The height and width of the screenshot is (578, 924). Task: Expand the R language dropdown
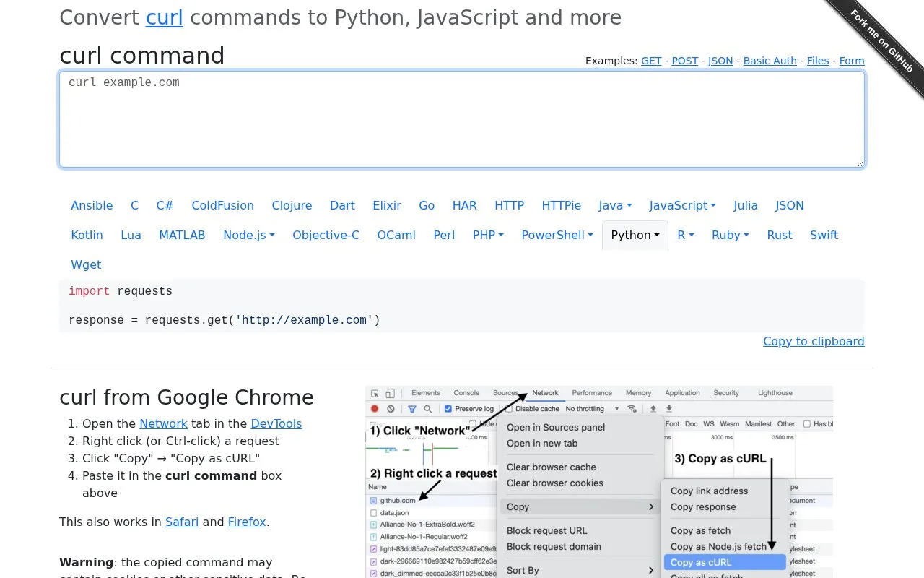pyautogui.click(x=686, y=235)
